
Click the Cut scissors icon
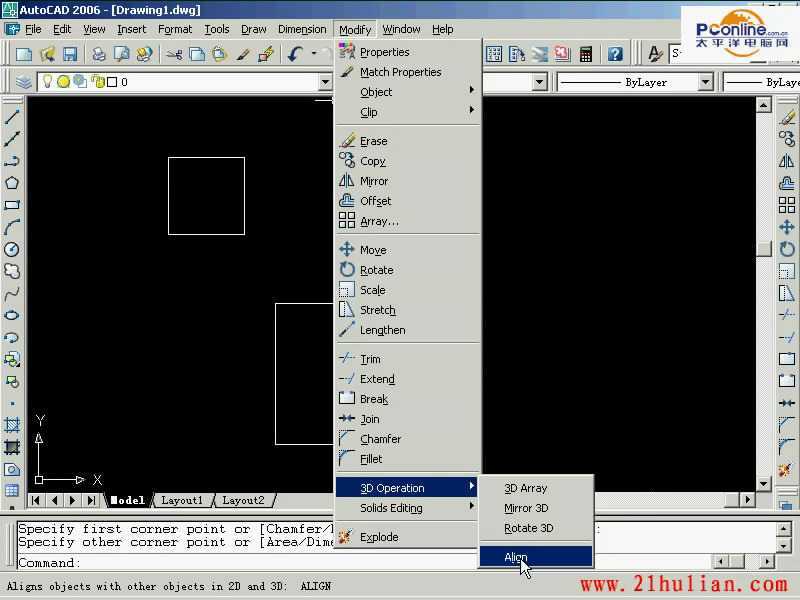tap(174, 54)
